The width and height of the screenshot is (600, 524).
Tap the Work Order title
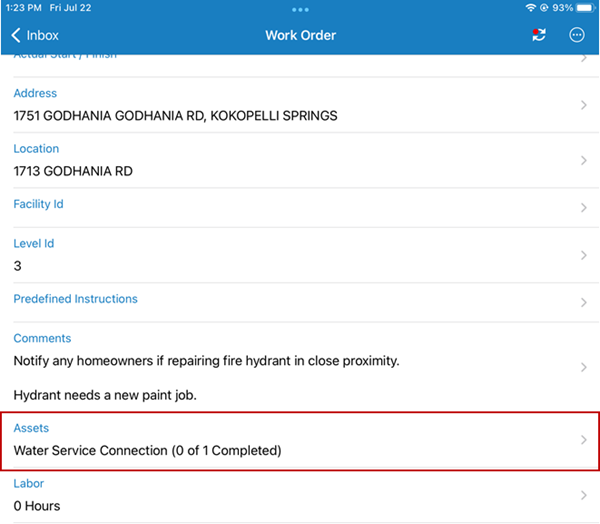[300, 35]
